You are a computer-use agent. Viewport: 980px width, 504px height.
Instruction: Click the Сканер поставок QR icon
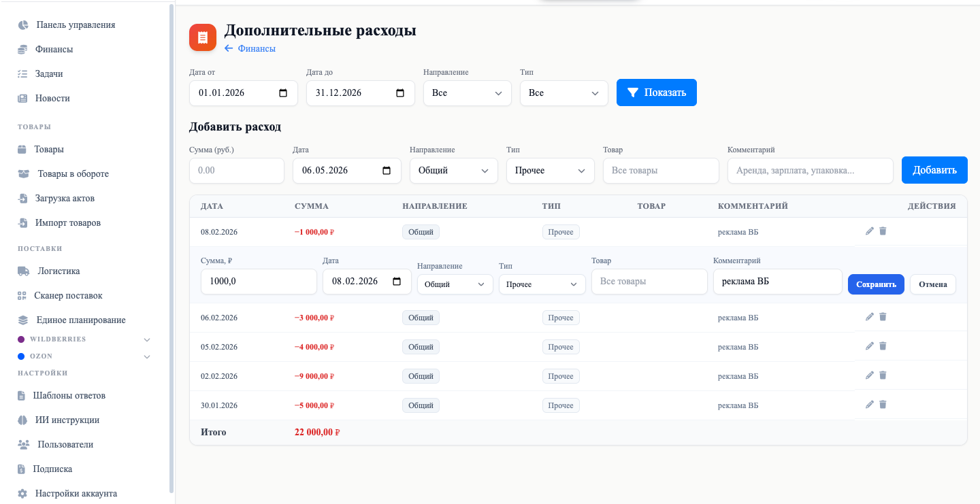coord(22,296)
